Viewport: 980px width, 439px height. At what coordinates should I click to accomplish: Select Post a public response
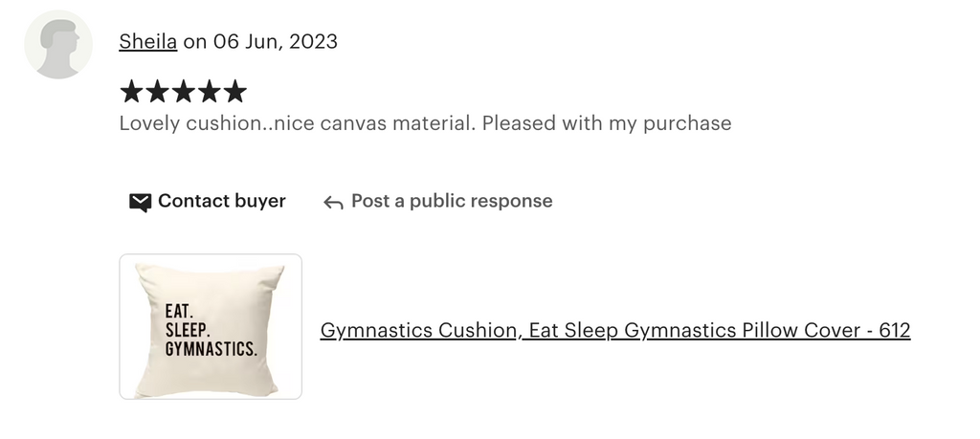tap(451, 201)
